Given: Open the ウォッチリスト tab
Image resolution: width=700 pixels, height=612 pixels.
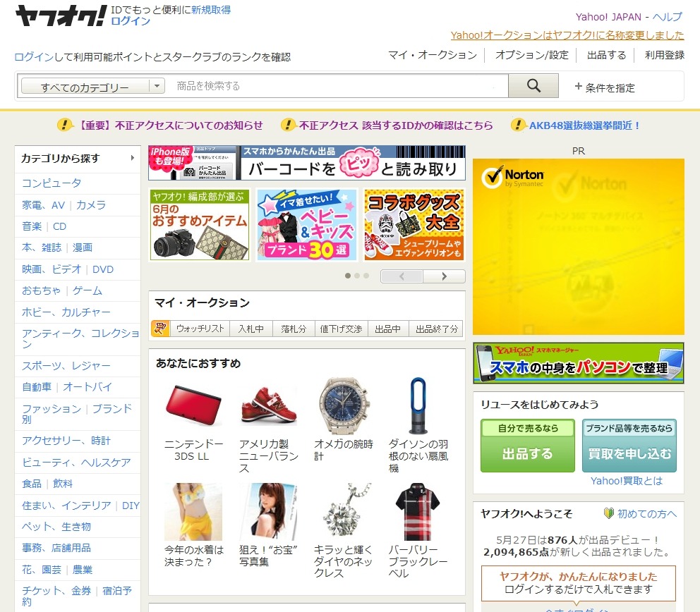Looking at the screenshot, I should point(200,329).
